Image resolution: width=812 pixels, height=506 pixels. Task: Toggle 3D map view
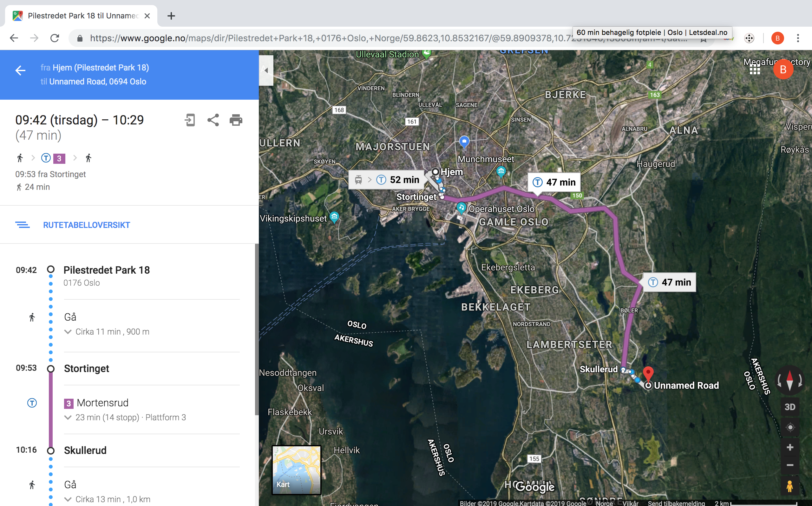pyautogui.click(x=790, y=407)
